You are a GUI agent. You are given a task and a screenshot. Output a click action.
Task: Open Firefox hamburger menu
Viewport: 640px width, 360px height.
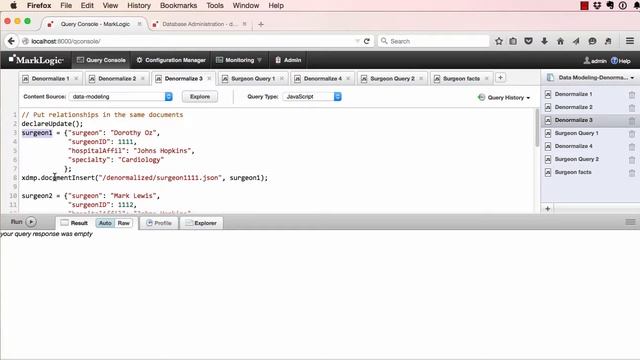point(630,41)
